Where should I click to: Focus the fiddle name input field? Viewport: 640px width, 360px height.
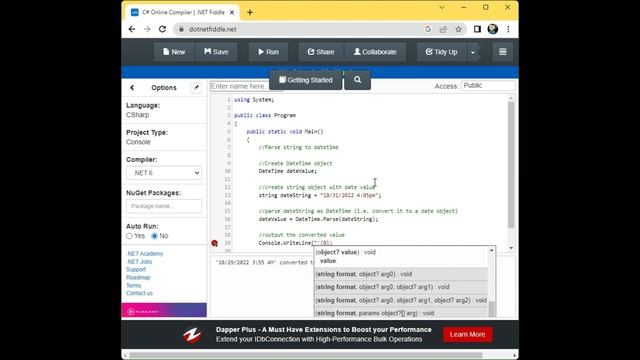click(240, 86)
